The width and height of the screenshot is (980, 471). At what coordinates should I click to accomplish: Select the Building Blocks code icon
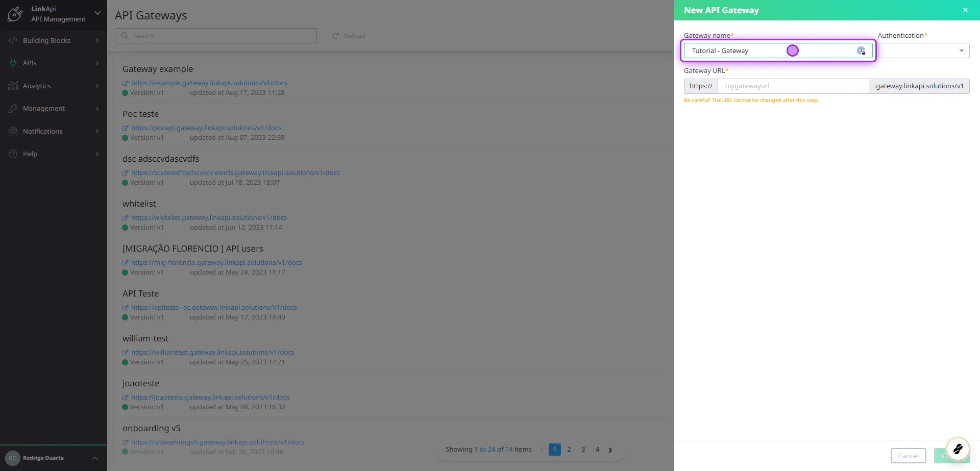tap(13, 40)
